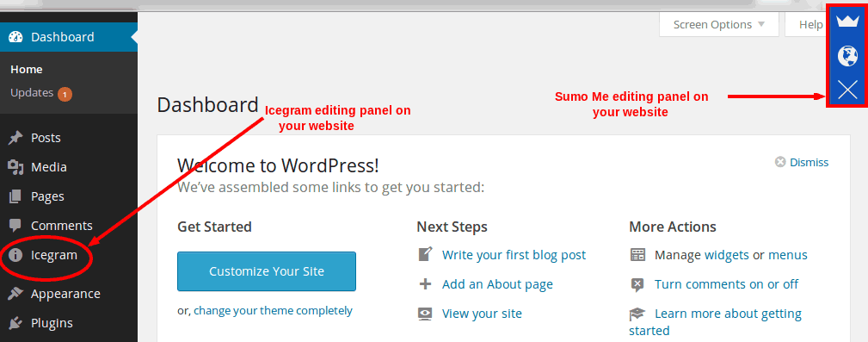Click the Plugins plug icon
This screenshot has width=868, height=342.
click(x=15, y=323)
